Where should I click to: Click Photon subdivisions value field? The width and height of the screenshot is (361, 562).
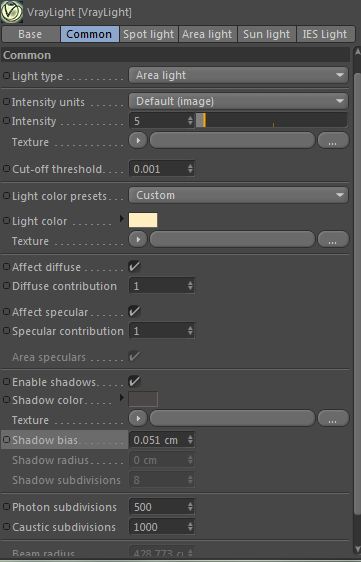[x=162, y=507]
